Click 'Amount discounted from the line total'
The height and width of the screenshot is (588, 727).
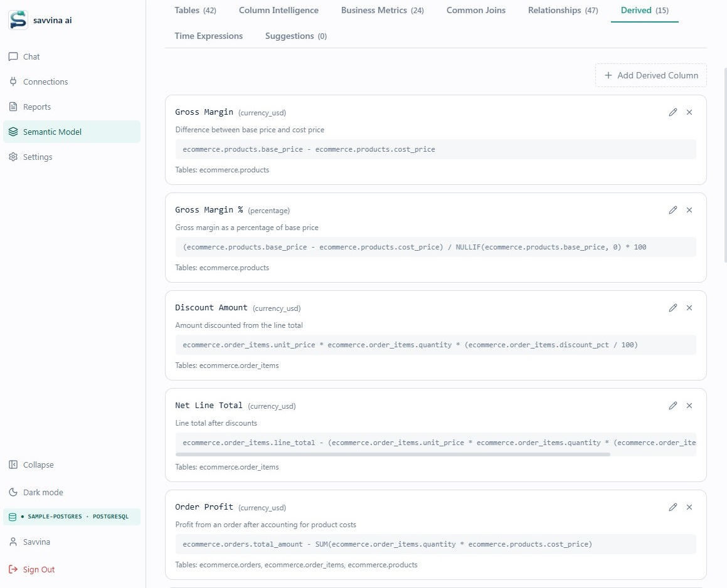239,325
